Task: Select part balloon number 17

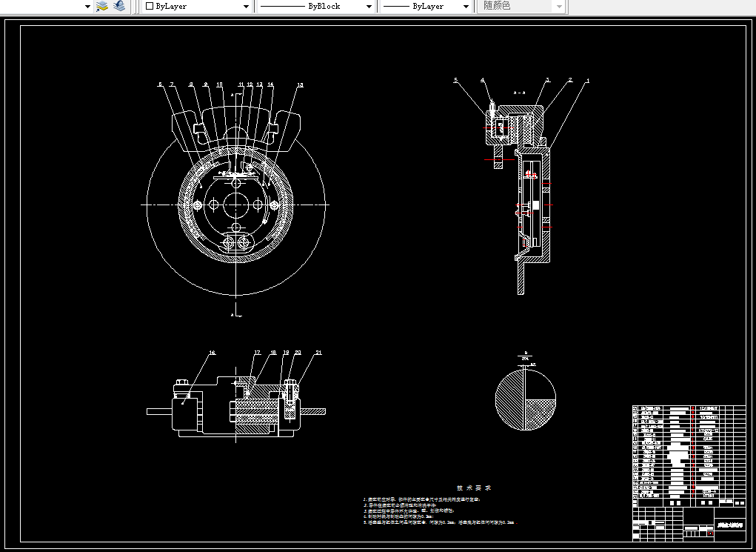Action: (x=257, y=353)
